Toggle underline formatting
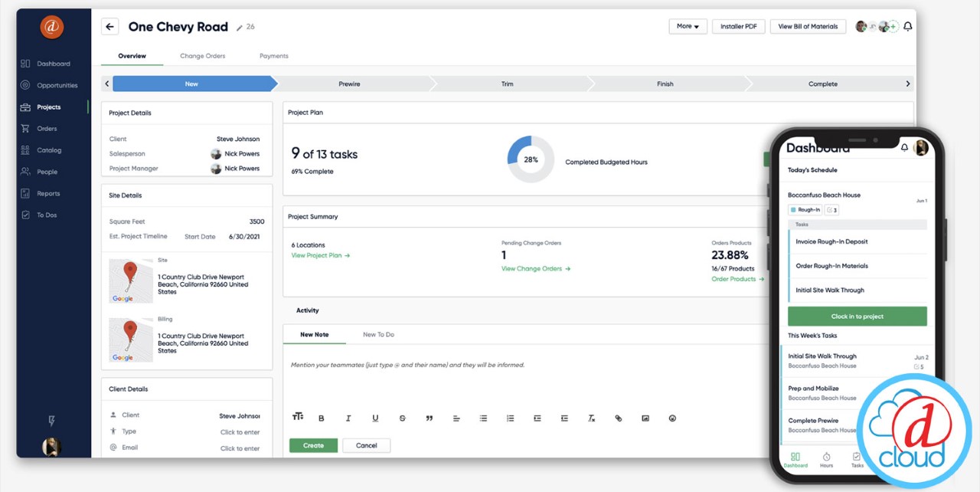980x492 pixels. (375, 418)
